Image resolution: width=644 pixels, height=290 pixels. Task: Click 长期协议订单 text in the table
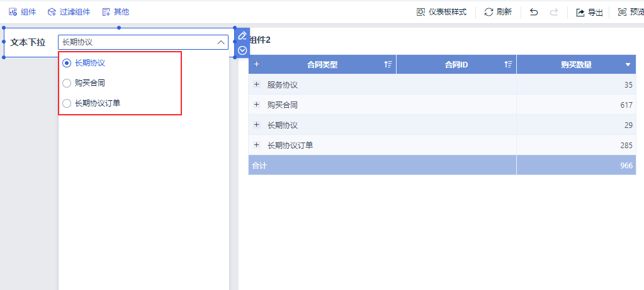pyautogui.click(x=290, y=145)
